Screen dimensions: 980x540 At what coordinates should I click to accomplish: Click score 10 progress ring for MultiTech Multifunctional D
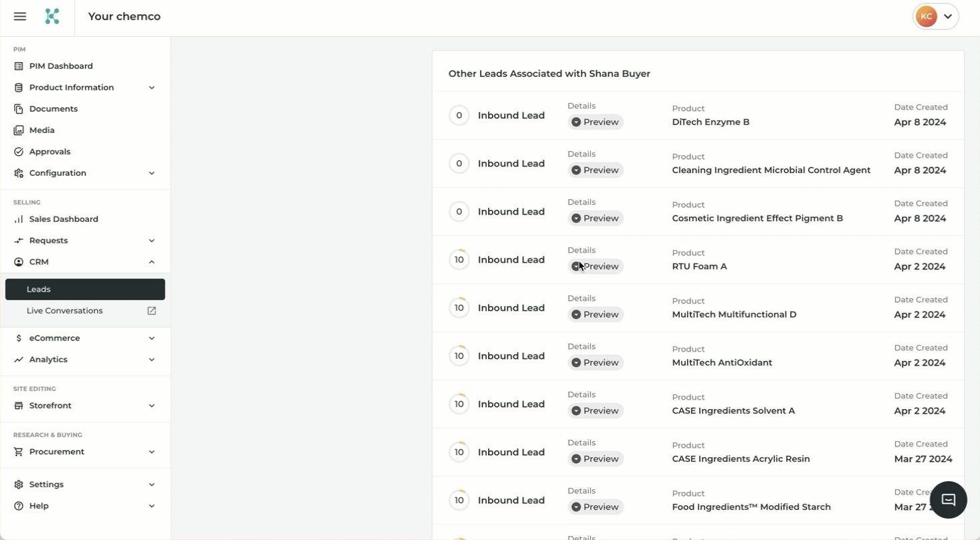459,308
